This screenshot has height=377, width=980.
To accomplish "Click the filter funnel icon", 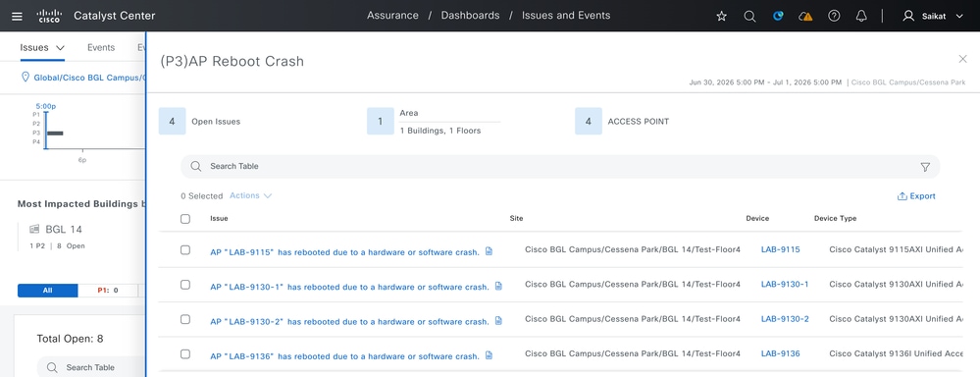I will coord(925,167).
